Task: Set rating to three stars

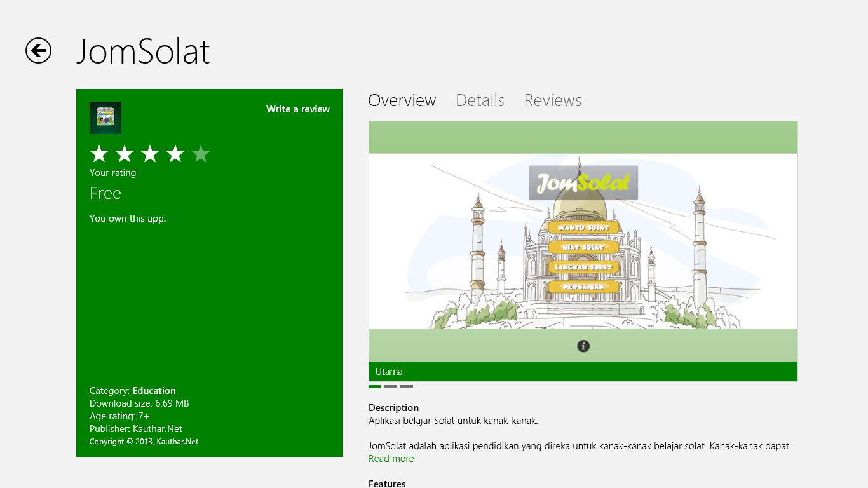Action: [150, 154]
